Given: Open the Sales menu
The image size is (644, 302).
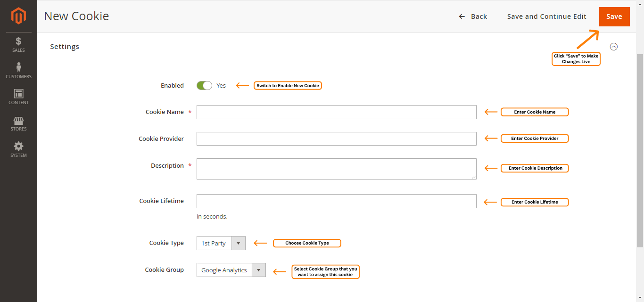Looking at the screenshot, I should 18,45.
